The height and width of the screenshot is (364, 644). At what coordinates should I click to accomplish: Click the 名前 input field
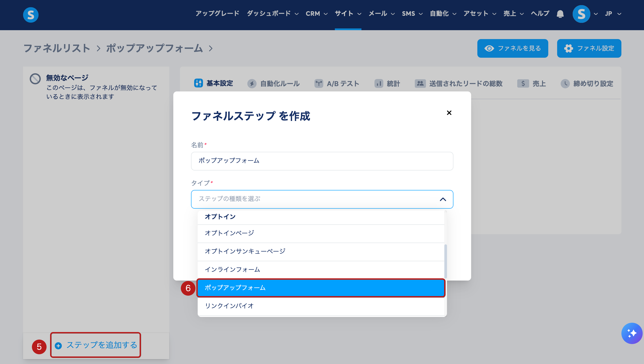click(322, 161)
